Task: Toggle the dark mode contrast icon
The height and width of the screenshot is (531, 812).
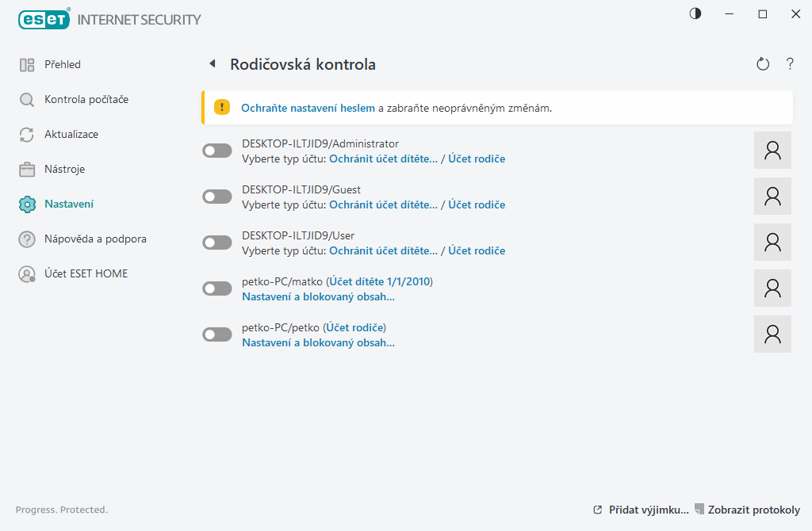Action: point(695,13)
